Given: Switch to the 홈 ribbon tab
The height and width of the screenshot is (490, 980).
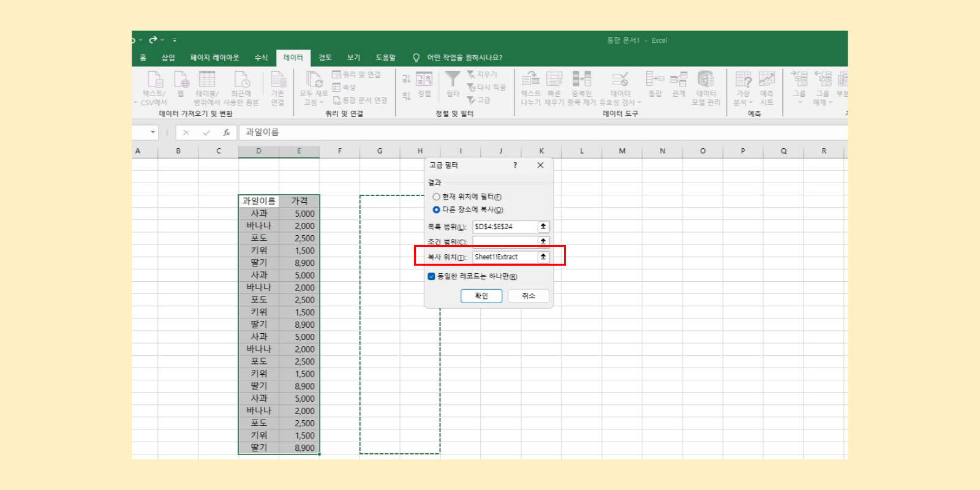Looking at the screenshot, I should click(143, 58).
